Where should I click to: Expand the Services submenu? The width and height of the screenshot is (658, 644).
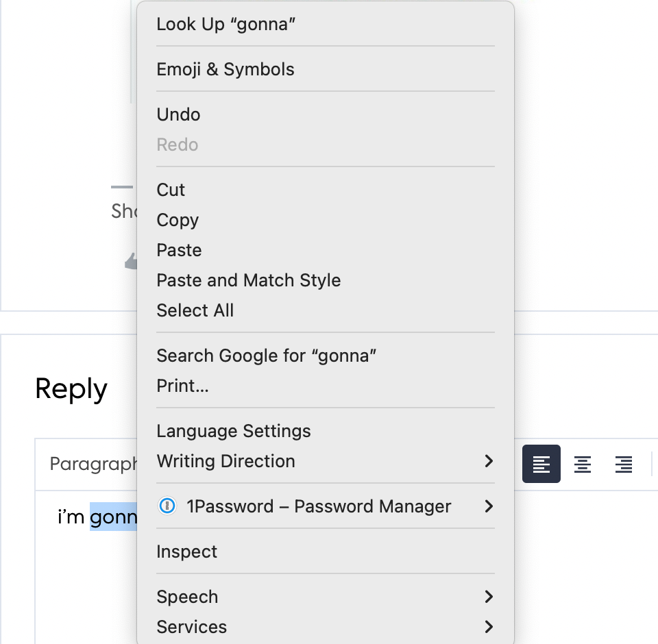325,627
